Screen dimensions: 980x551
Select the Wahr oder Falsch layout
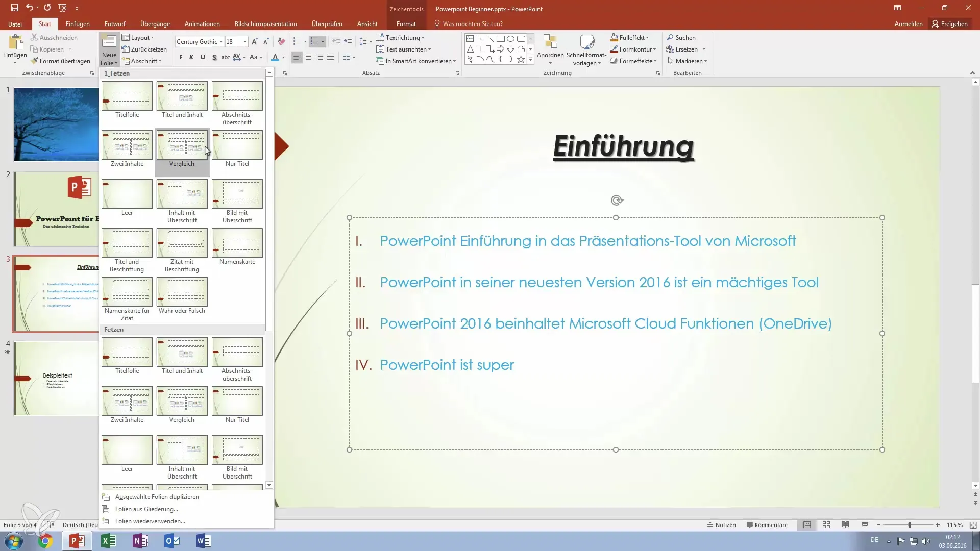[x=182, y=296]
